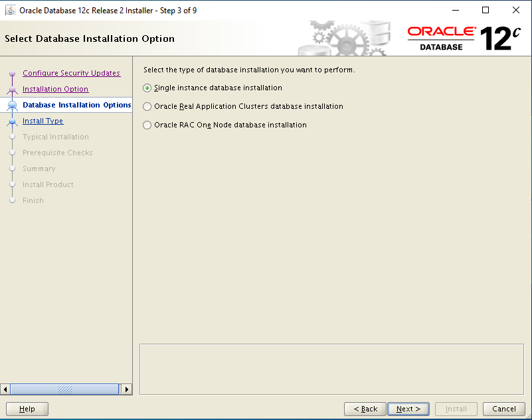
Task: Click the "Prerequisite Checks" step text
Action: (x=57, y=153)
